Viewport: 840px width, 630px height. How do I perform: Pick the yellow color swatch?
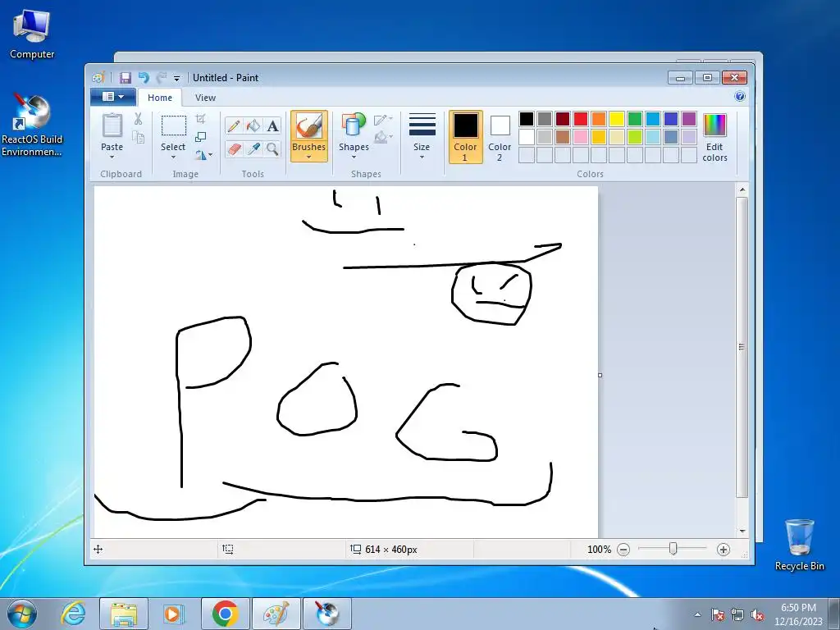[x=617, y=119]
